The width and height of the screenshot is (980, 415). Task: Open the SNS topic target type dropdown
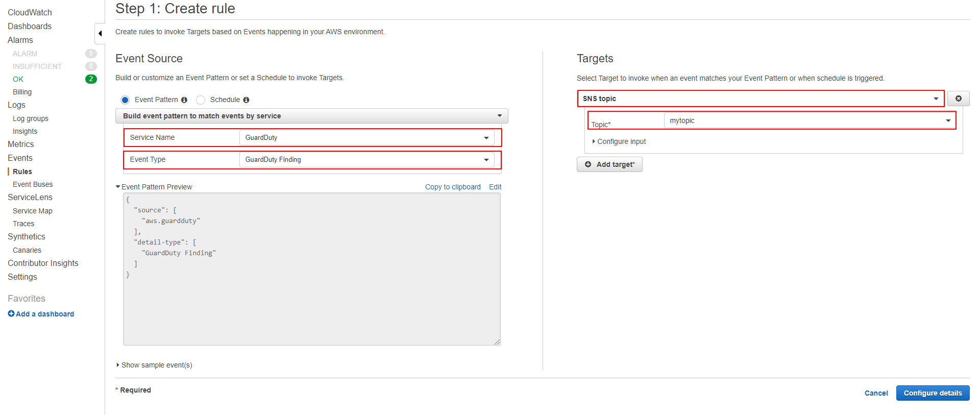761,99
